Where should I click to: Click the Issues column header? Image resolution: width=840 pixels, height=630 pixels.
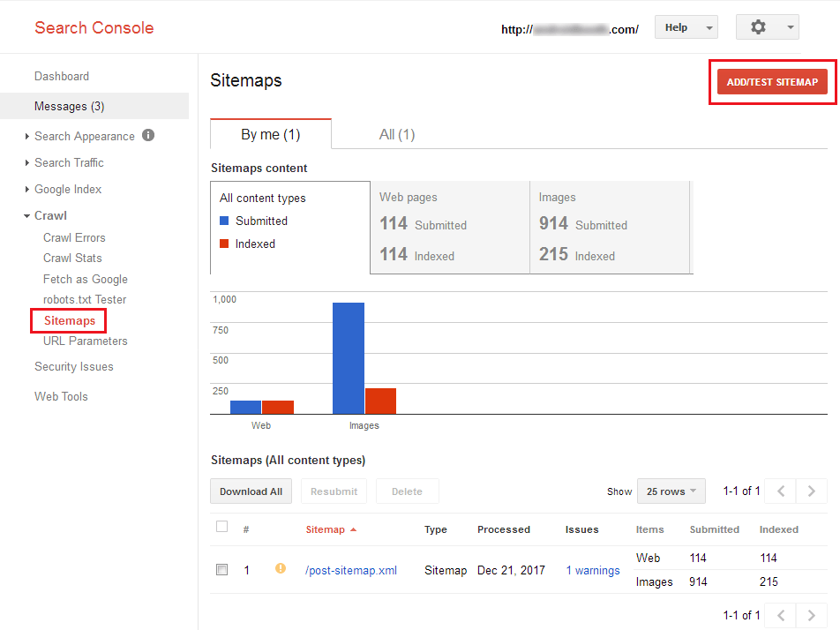coord(581,529)
